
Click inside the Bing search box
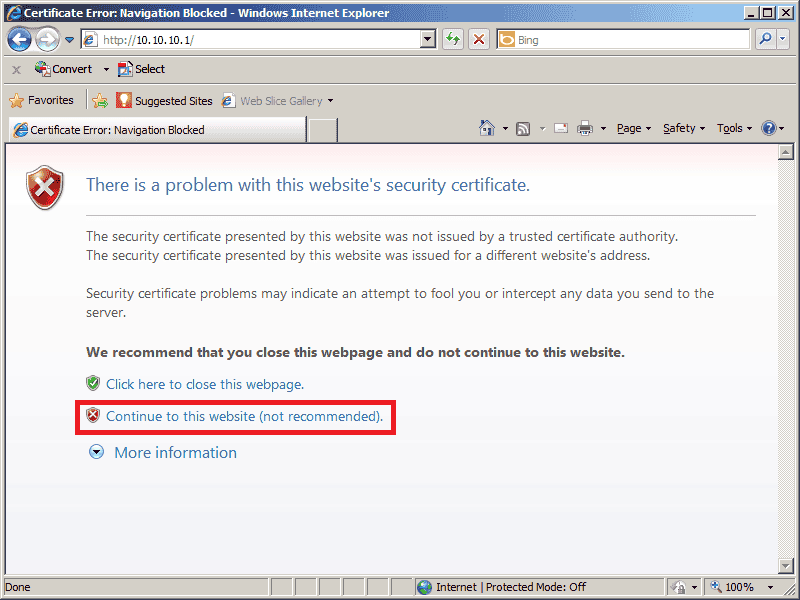click(622, 39)
